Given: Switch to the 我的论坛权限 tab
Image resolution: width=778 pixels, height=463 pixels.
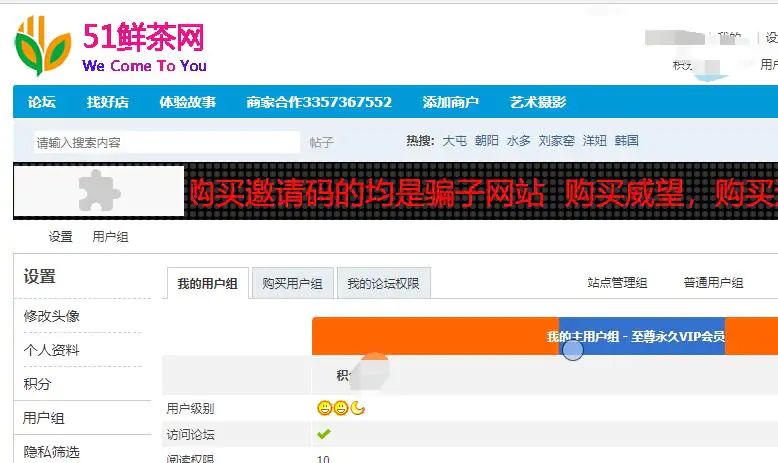Looking at the screenshot, I should (x=384, y=283).
